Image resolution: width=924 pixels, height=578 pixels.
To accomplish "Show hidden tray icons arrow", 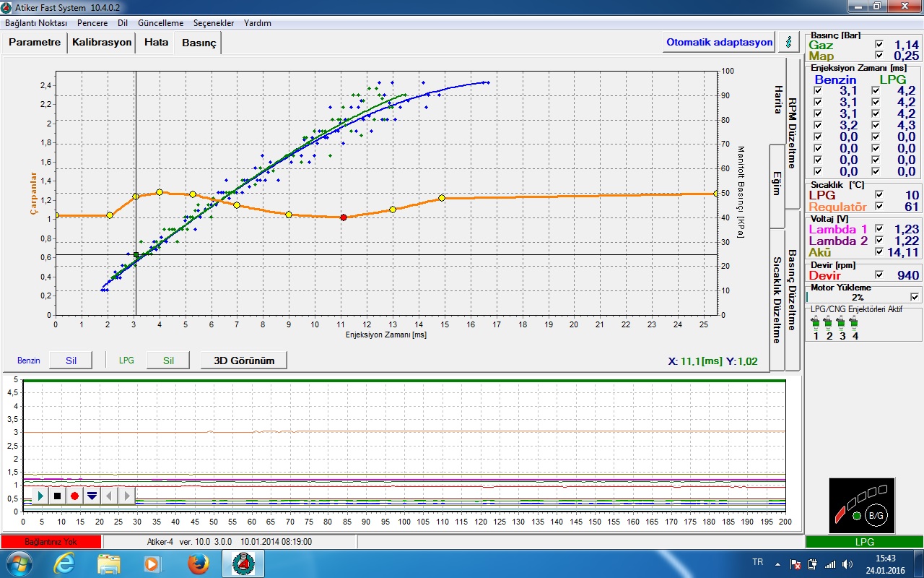I will coord(778,564).
